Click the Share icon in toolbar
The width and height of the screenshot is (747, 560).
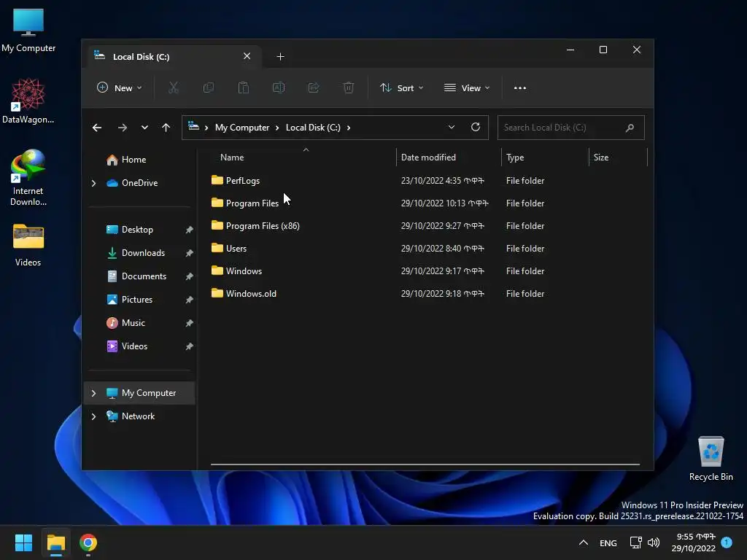pyautogui.click(x=314, y=87)
